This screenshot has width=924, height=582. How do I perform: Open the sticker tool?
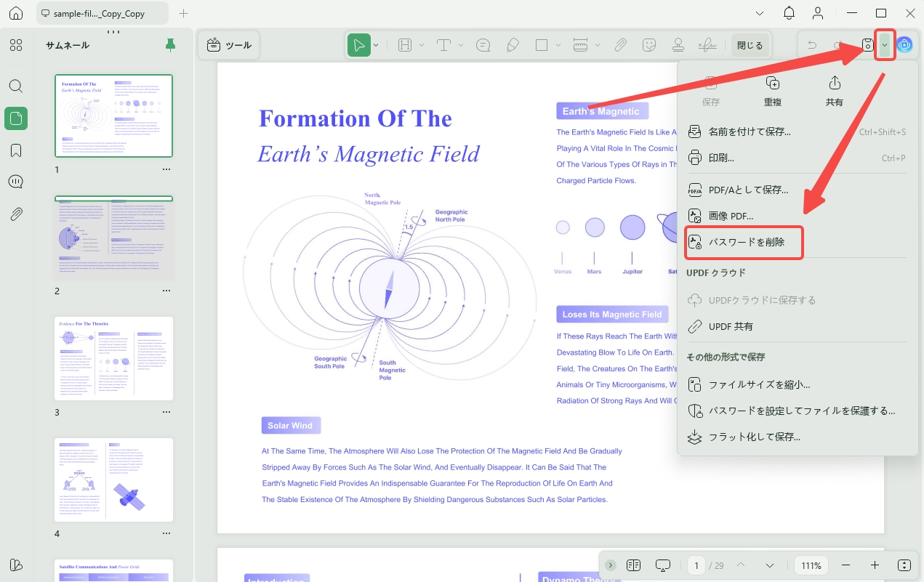pyautogui.click(x=650, y=45)
